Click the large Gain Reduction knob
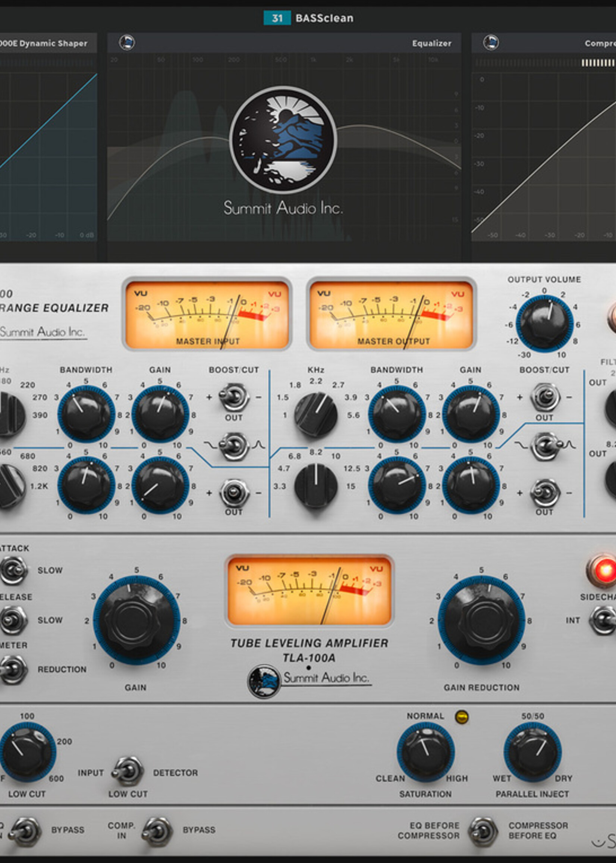Image resolution: width=616 pixels, height=863 pixels. [481, 620]
